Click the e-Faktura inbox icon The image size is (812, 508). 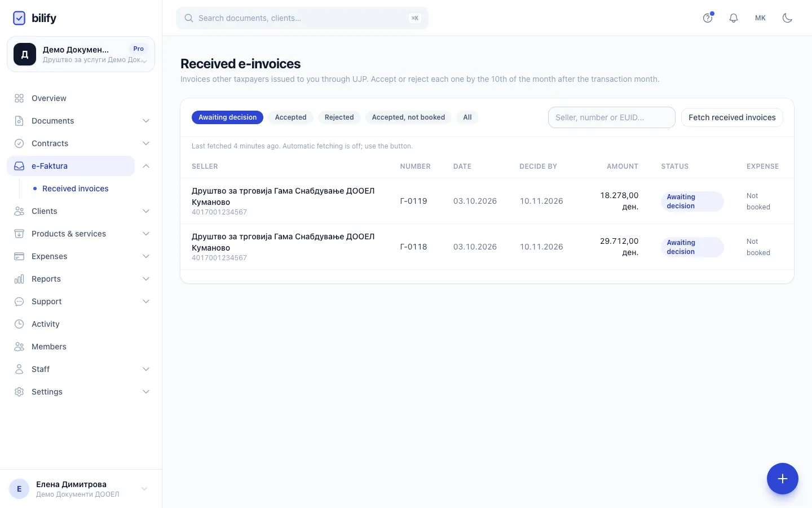(19, 166)
